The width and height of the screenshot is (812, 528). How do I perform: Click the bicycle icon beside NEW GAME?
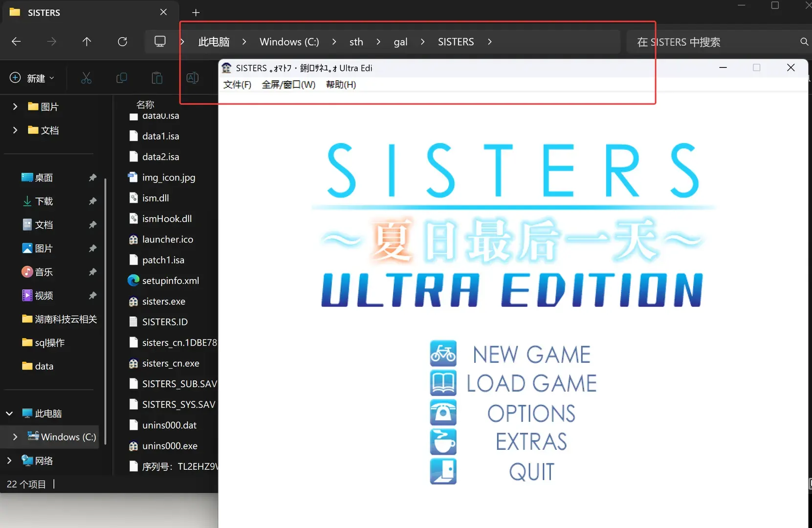[443, 353]
